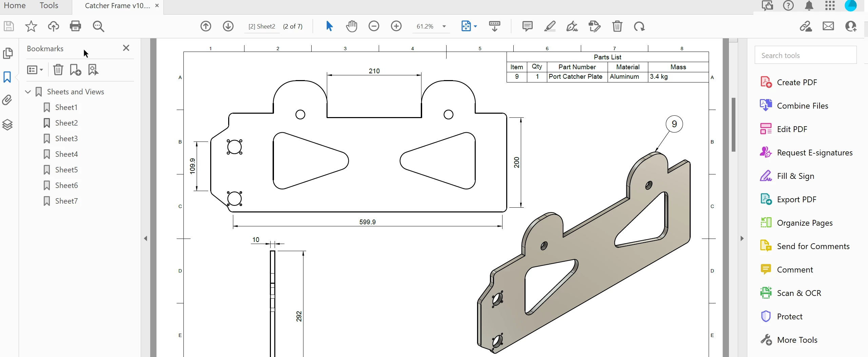Collapse the Sheets and Views bookmark
The image size is (868, 357).
click(28, 92)
